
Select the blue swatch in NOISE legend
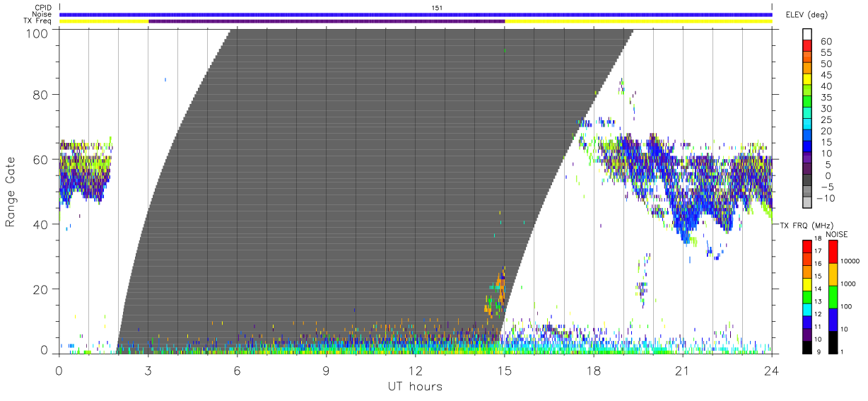coord(833,320)
